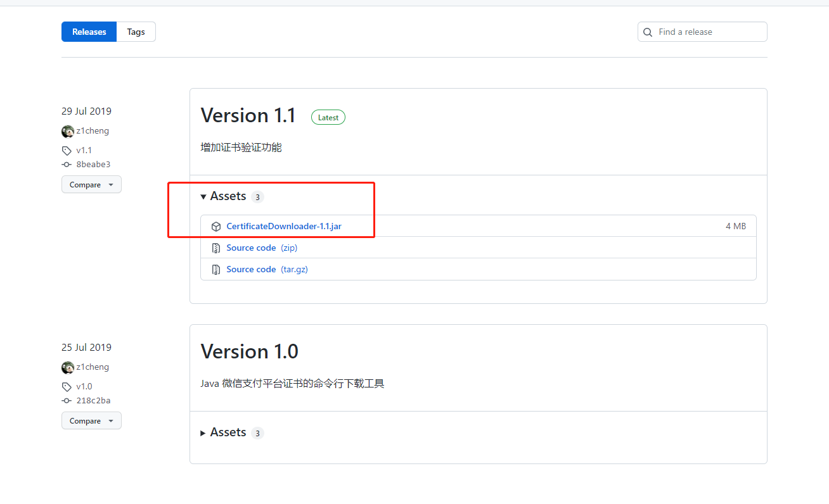This screenshot has height=504, width=829.
Task: Open z1cheng avatar beside 25 Jul 2019
Action: (68, 367)
